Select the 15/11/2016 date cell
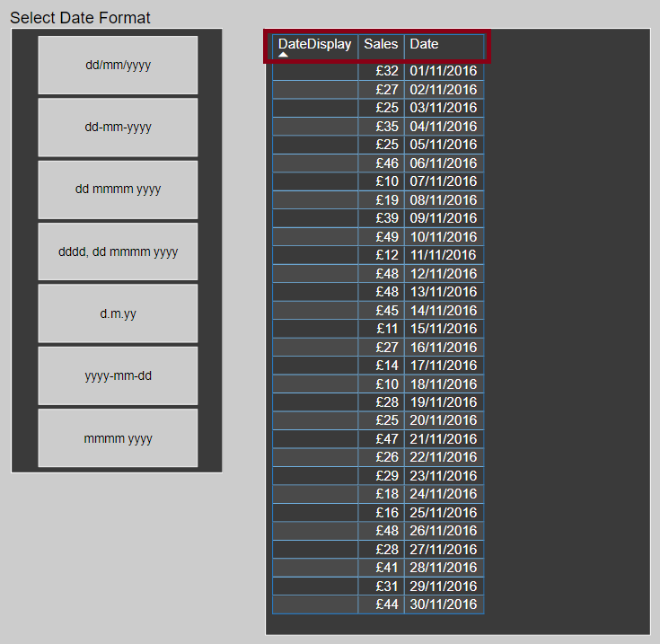This screenshot has height=644, width=660. pyautogui.click(x=444, y=329)
